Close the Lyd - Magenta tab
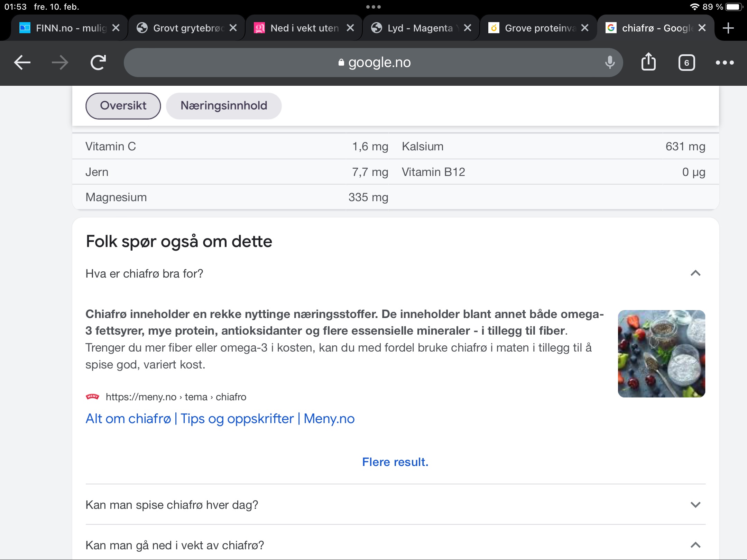 click(x=468, y=28)
